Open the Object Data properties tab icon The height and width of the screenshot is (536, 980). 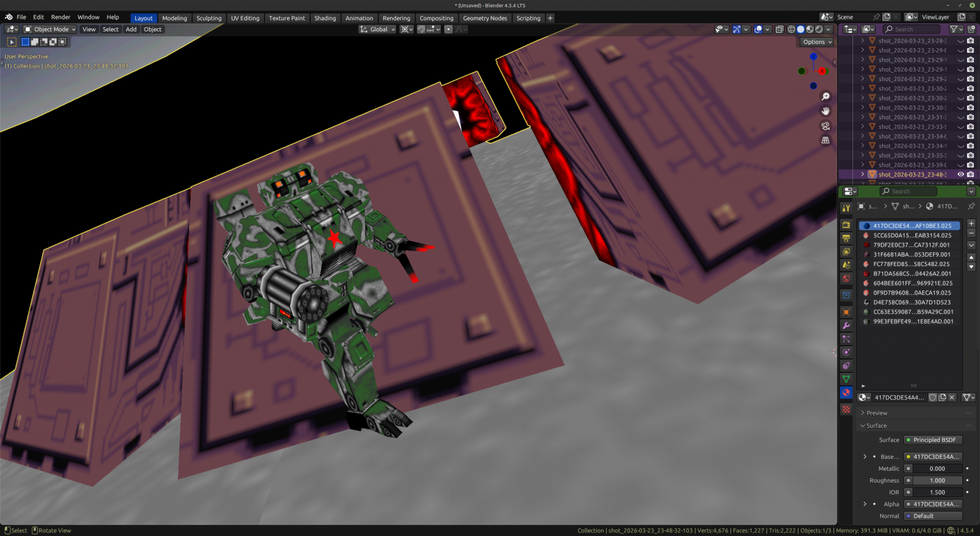tap(846, 378)
